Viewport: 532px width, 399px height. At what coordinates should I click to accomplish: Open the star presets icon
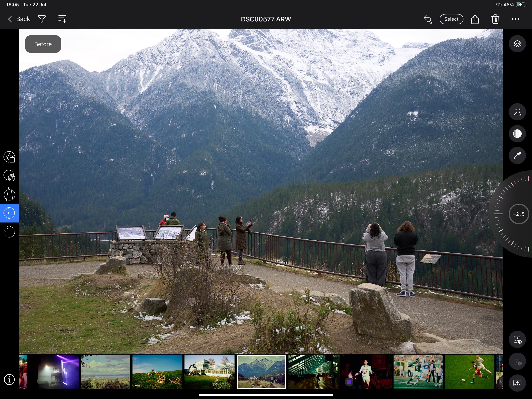(9, 157)
